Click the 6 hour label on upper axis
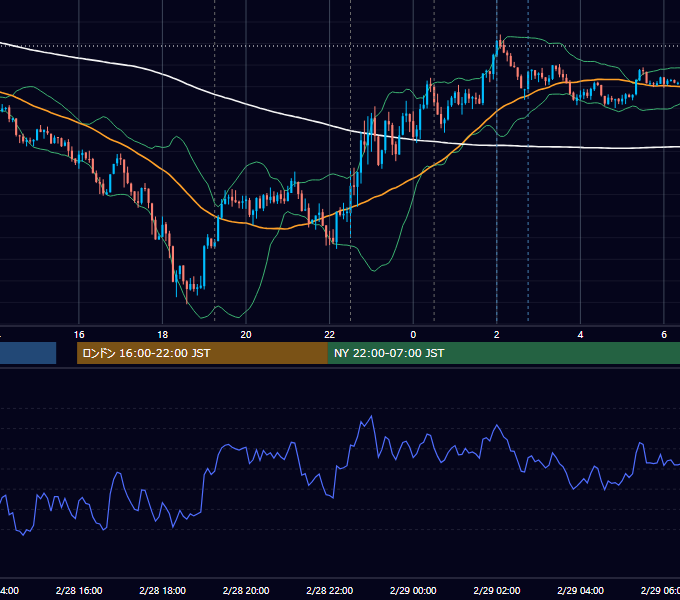The width and height of the screenshot is (680, 600). coord(664,335)
